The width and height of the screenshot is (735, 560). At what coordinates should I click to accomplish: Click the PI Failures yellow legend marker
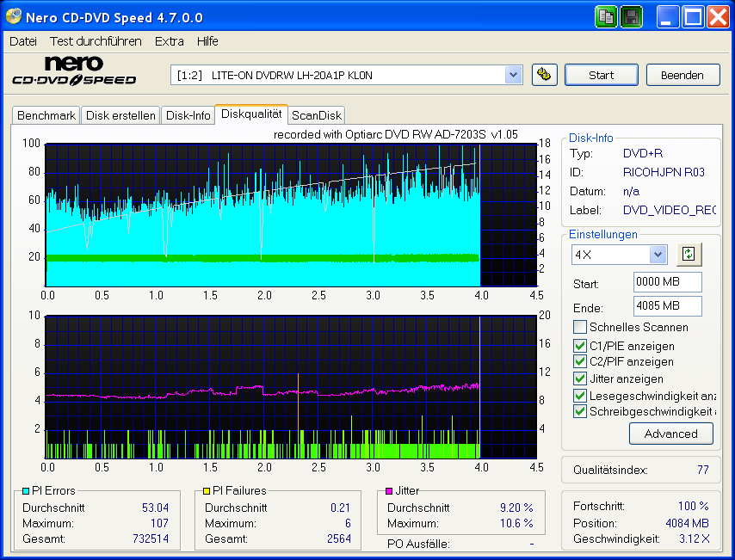(205, 490)
